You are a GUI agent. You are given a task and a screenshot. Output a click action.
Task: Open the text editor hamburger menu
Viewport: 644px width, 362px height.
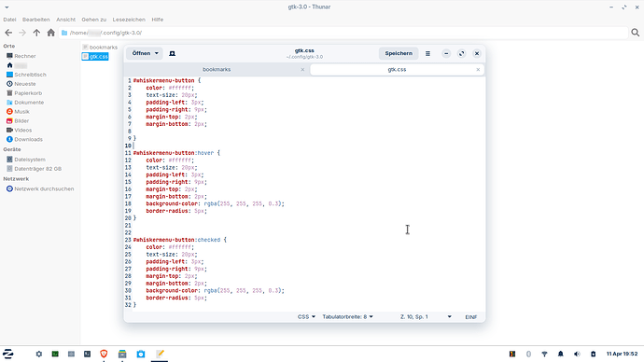click(x=427, y=53)
